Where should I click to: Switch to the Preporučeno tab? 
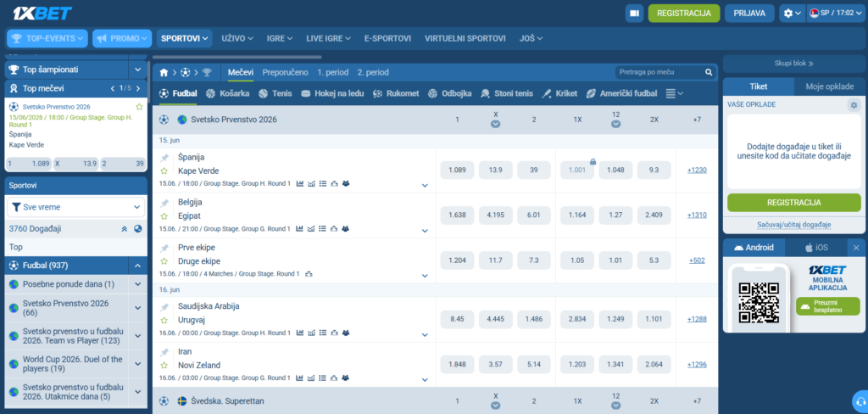point(285,73)
